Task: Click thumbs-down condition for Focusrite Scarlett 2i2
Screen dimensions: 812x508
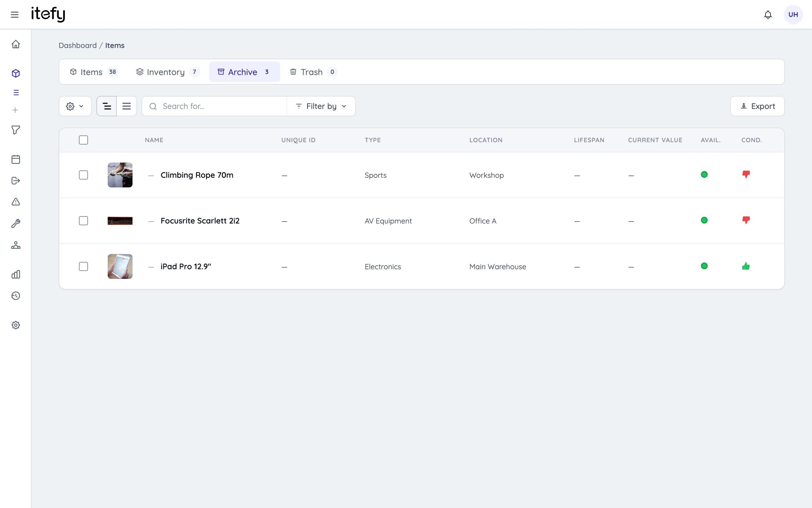Action: 746,220
